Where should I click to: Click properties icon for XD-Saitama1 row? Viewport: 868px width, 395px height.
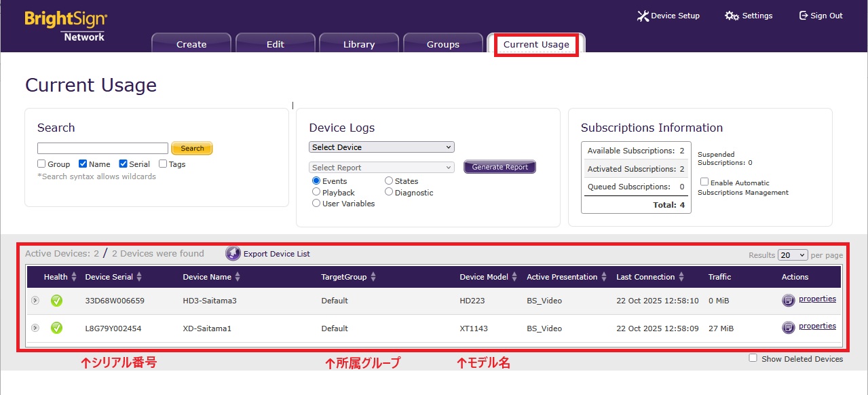[788, 328]
